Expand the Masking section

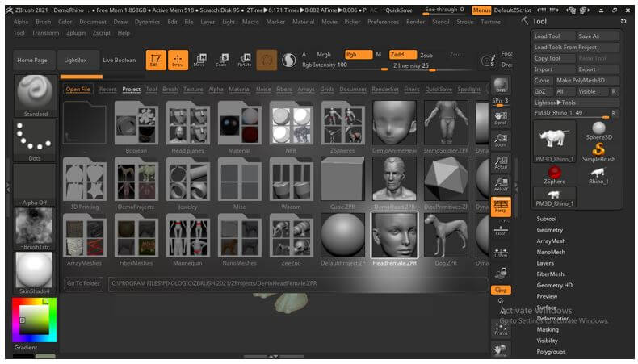[x=548, y=329]
